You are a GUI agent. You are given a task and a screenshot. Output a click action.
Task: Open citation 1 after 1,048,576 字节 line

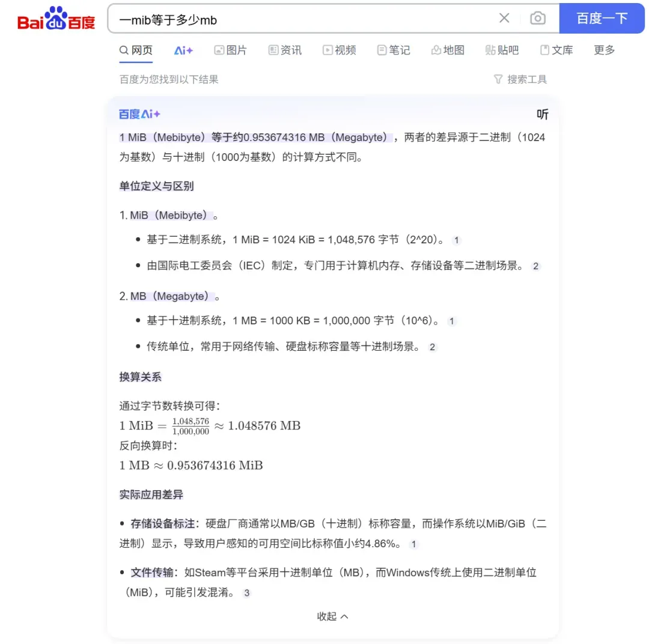click(x=457, y=240)
